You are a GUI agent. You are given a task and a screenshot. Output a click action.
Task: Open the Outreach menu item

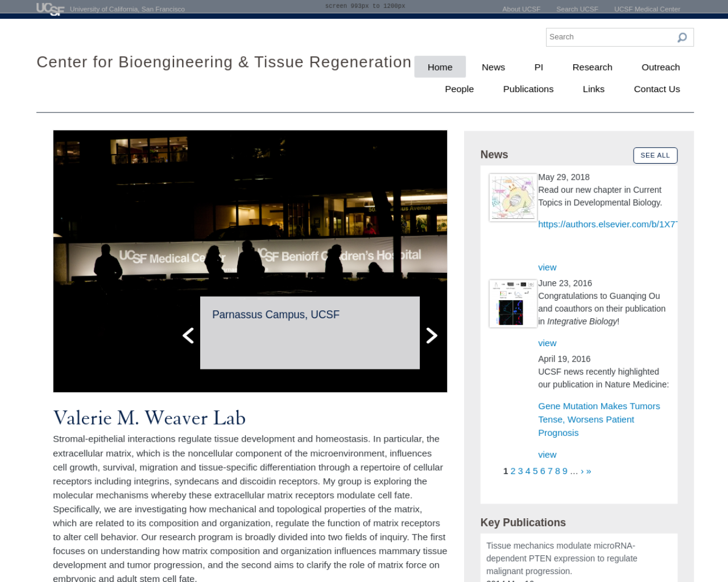click(x=661, y=67)
